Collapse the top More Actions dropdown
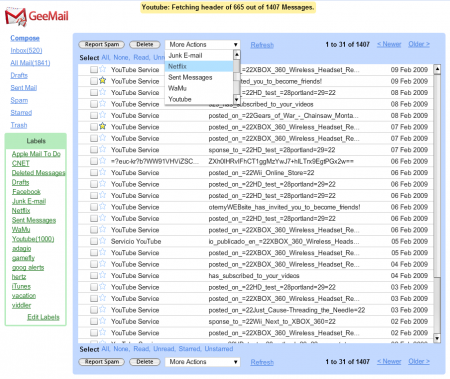The image size is (450, 379). (x=203, y=44)
